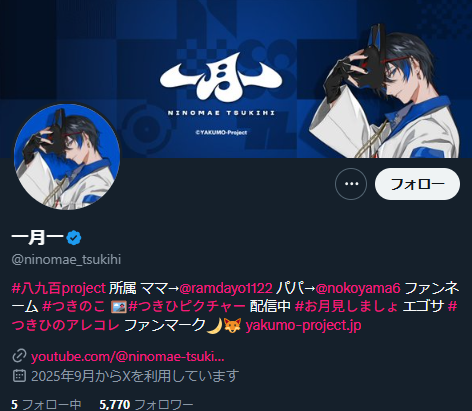Screen dimensions: 472x411
Task: Open the #つきのこ hashtag
Action: (x=74, y=307)
